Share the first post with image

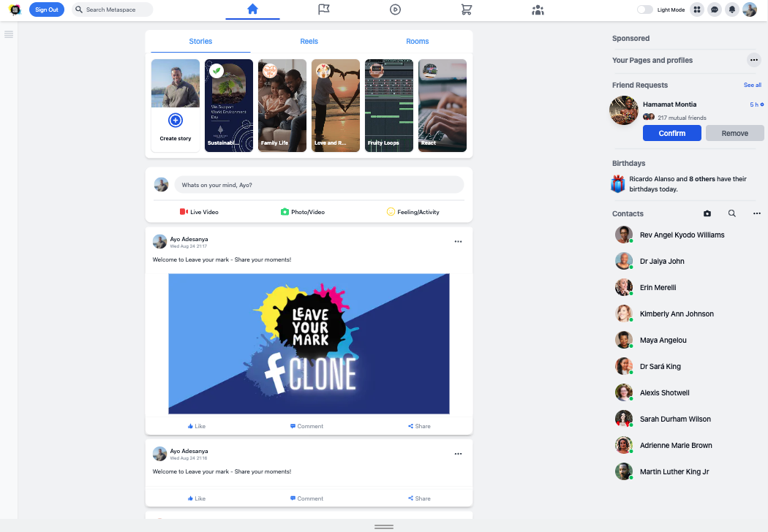click(419, 426)
